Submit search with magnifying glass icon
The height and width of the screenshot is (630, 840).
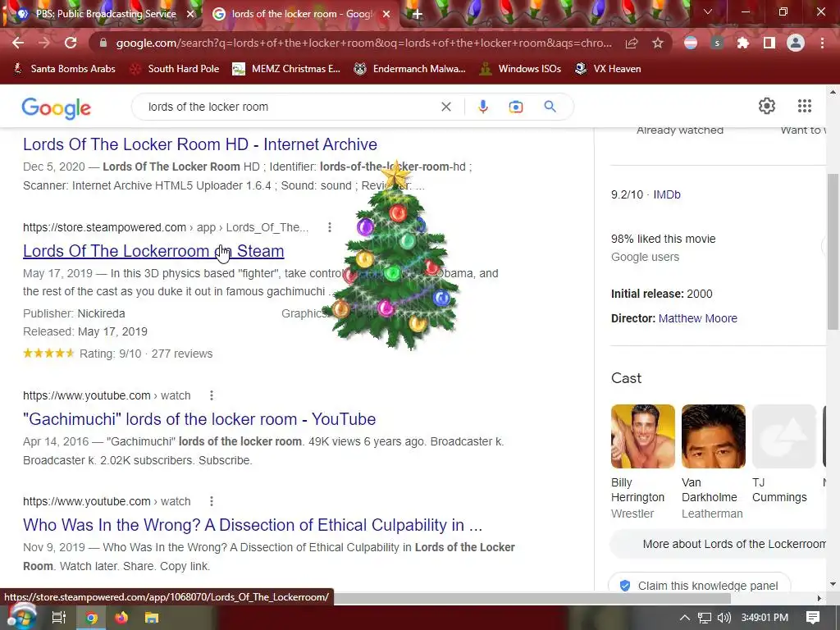[550, 107]
